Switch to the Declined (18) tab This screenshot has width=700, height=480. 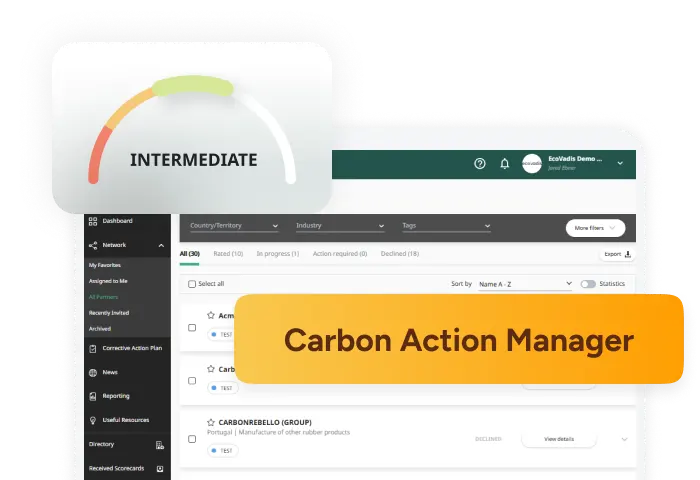(400, 254)
